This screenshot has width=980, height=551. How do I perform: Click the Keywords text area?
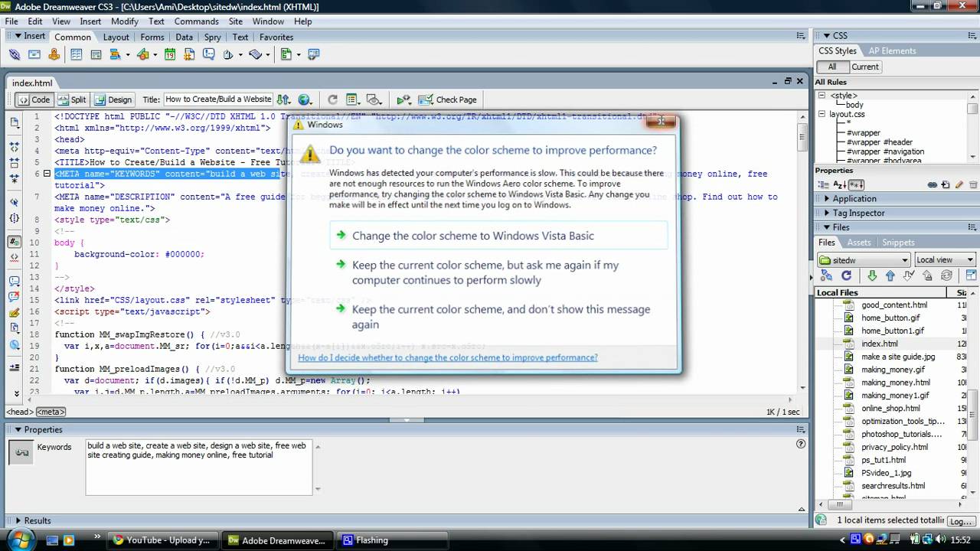199,467
